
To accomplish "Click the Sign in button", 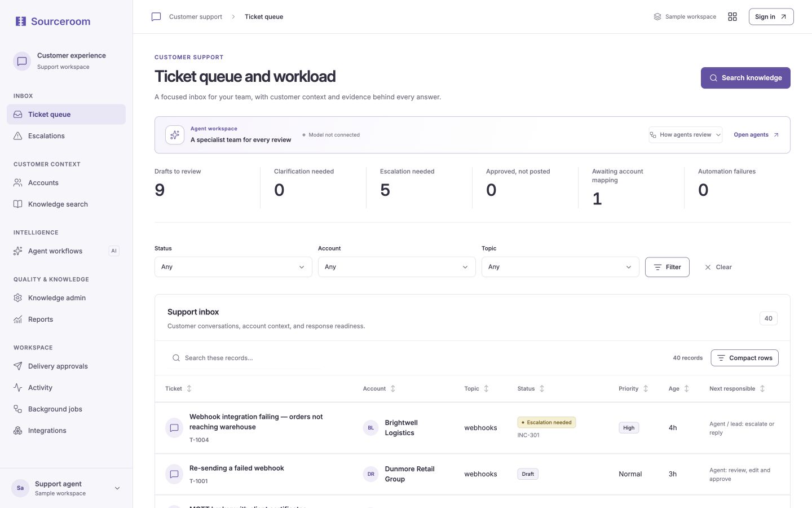I will 771,17.
